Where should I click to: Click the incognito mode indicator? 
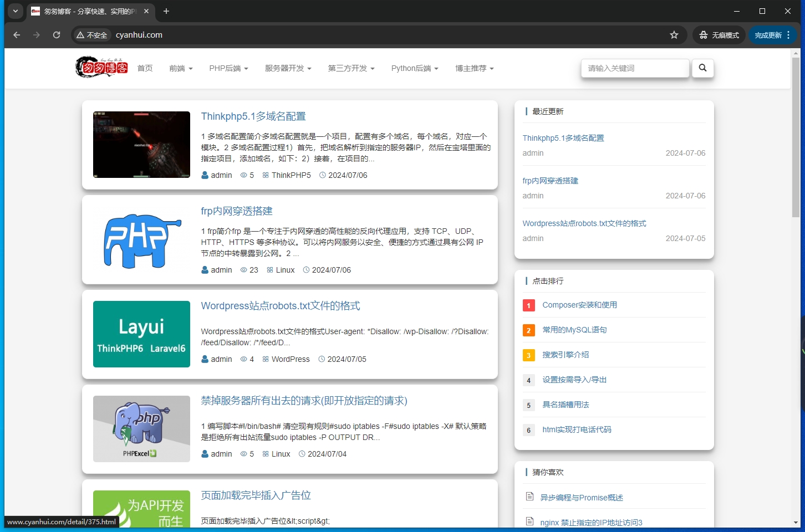tap(719, 35)
